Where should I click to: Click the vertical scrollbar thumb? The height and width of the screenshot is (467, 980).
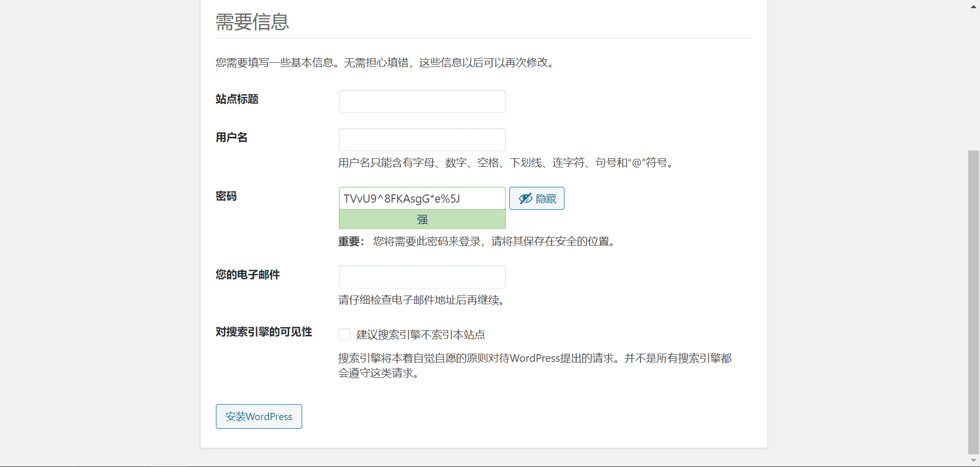(x=974, y=302)
